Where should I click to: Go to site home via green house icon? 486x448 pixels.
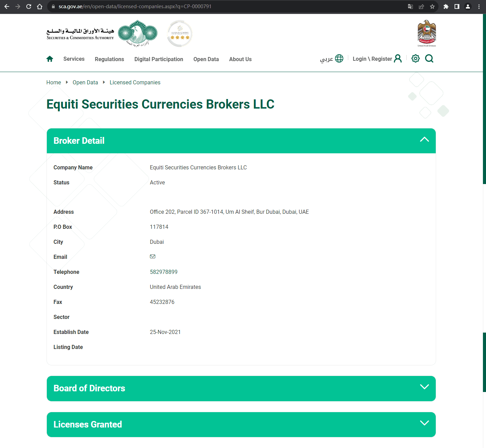point(50,59)
